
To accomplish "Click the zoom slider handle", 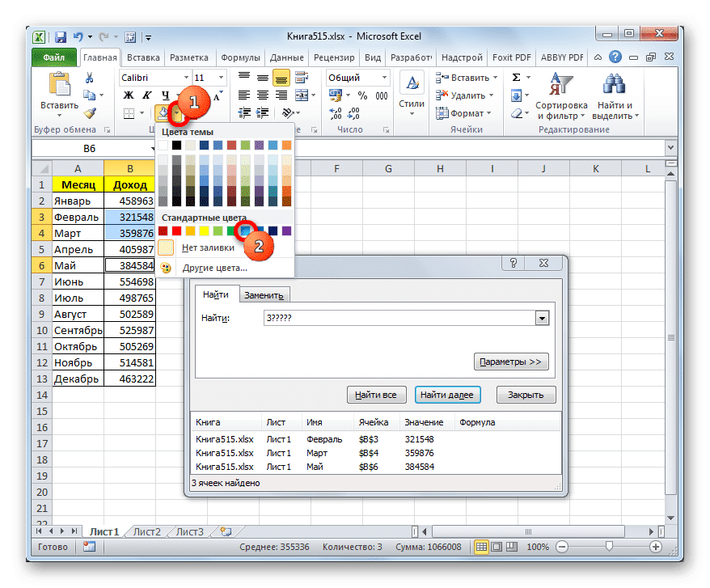I will coord(609,546).
